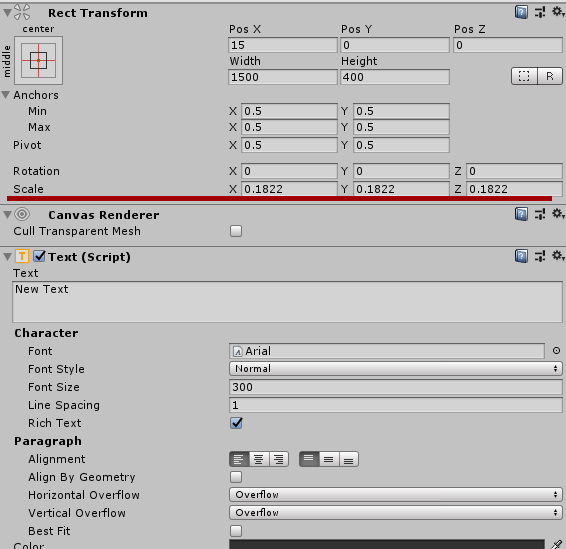Open the font object picker circle
This screenshot has height=549, width=566.
pyautogui.click(x=556, y=350)
